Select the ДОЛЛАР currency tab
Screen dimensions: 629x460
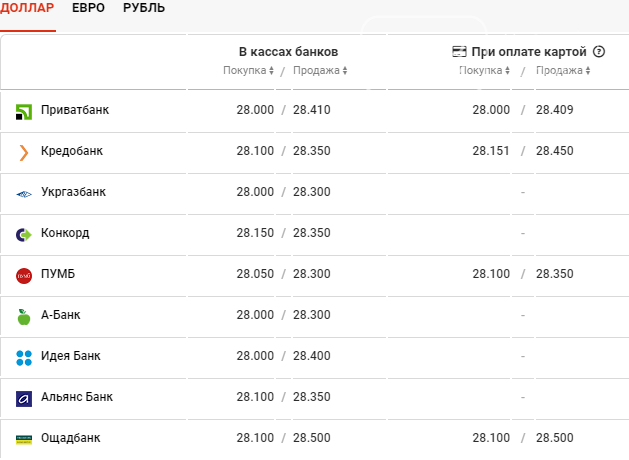click(27, 8)
